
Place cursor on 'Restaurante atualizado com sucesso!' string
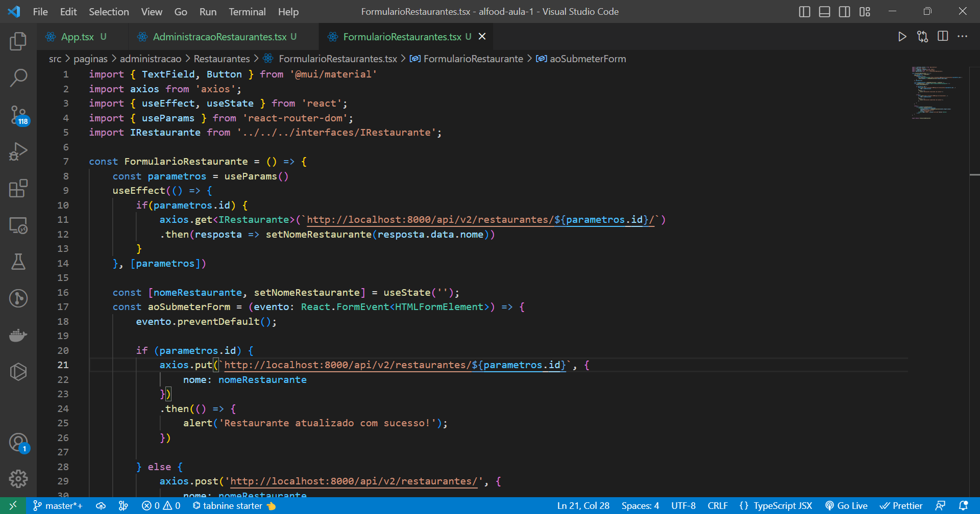(327, 423)
